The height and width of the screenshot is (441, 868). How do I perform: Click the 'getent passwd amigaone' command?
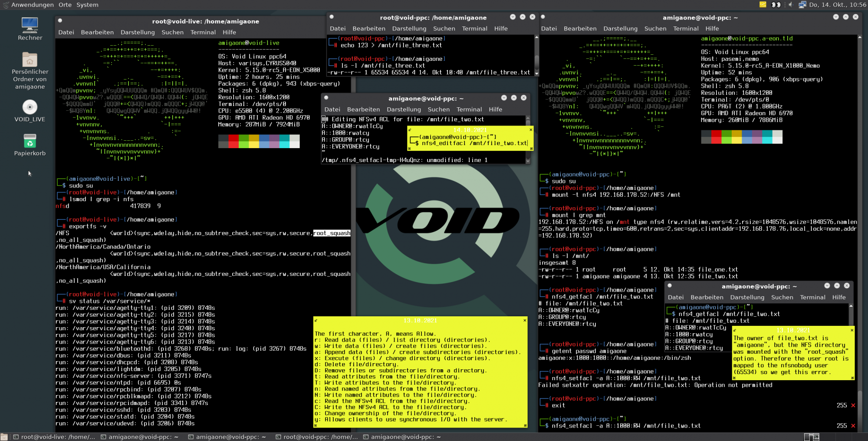(x=589, y=351)
